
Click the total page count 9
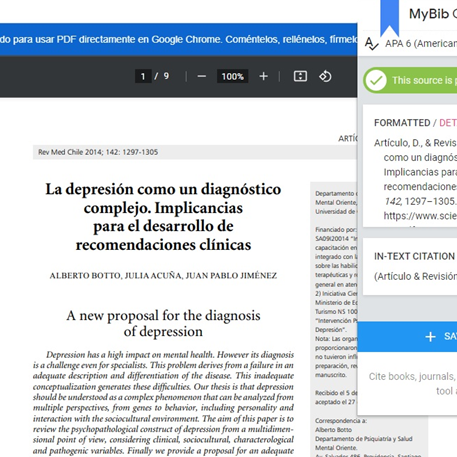coord(166,76)
